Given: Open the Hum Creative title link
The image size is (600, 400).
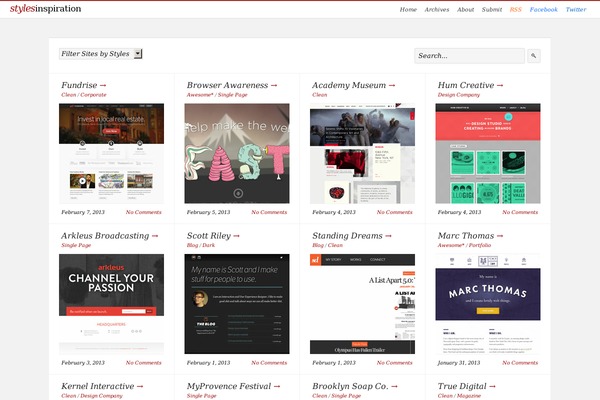Looking at the screenshot, I should point(470,85).
